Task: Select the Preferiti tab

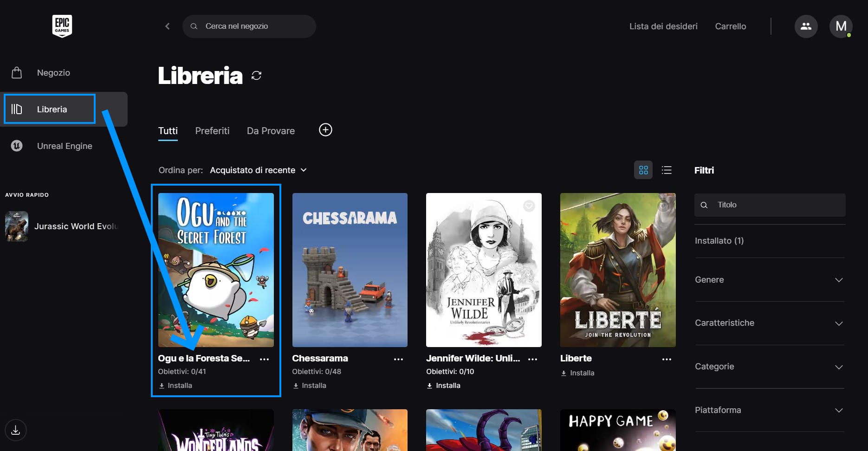Action: coord(212,131)
